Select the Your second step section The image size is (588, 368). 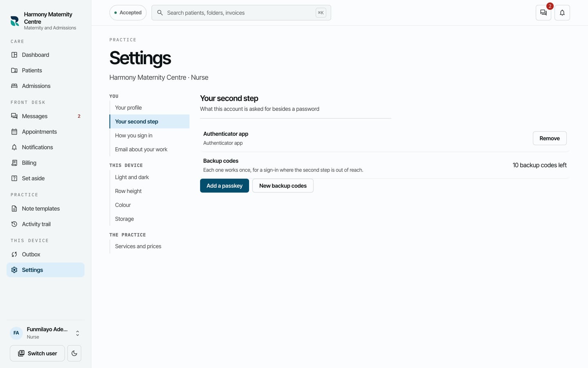(149, 121)
